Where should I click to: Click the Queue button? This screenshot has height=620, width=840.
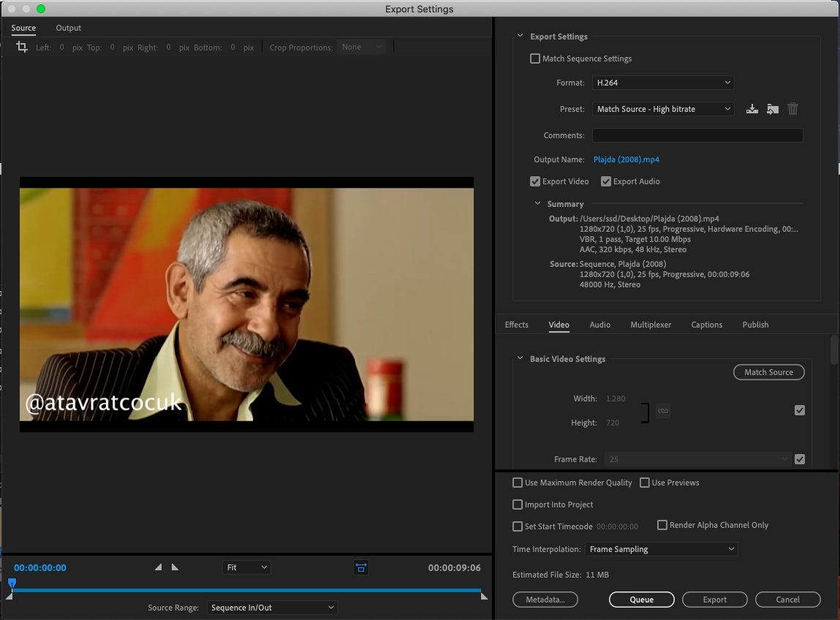pos(641,600)
